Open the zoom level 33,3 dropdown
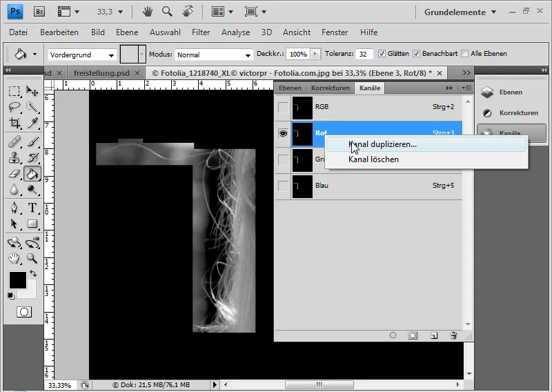 (120, 12)
